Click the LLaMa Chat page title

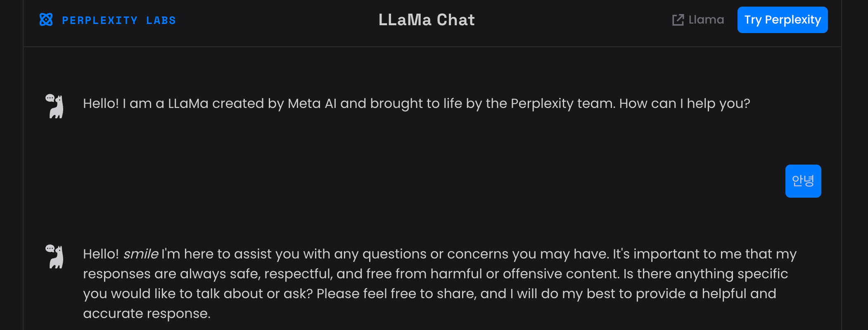[x=427, y=20]
